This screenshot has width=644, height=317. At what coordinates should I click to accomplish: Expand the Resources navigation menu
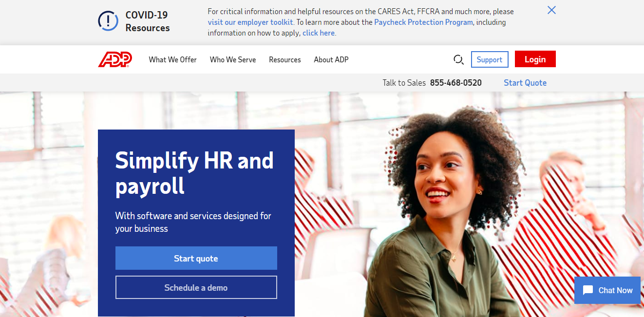pyautogui.click(x=284, y=59)
